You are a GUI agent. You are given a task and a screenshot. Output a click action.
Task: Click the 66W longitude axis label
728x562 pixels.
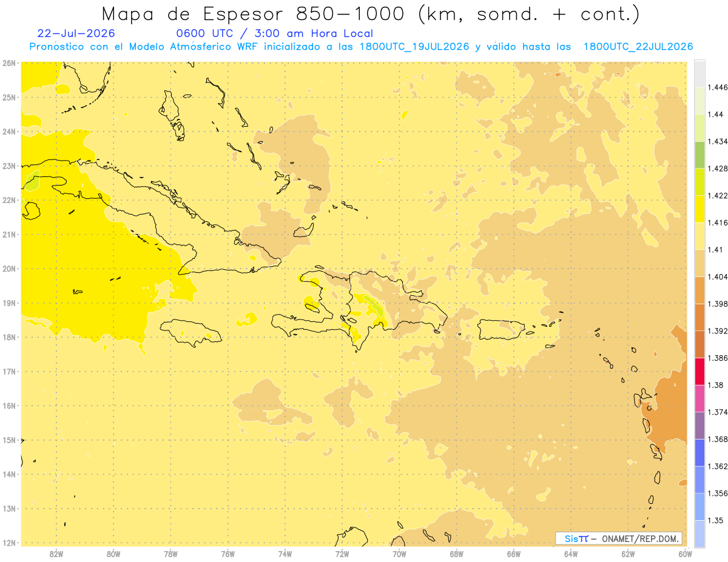click(514, 554)
